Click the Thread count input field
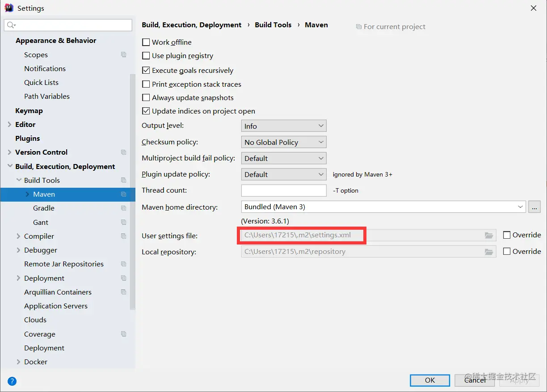 click(x=284, y=190)
